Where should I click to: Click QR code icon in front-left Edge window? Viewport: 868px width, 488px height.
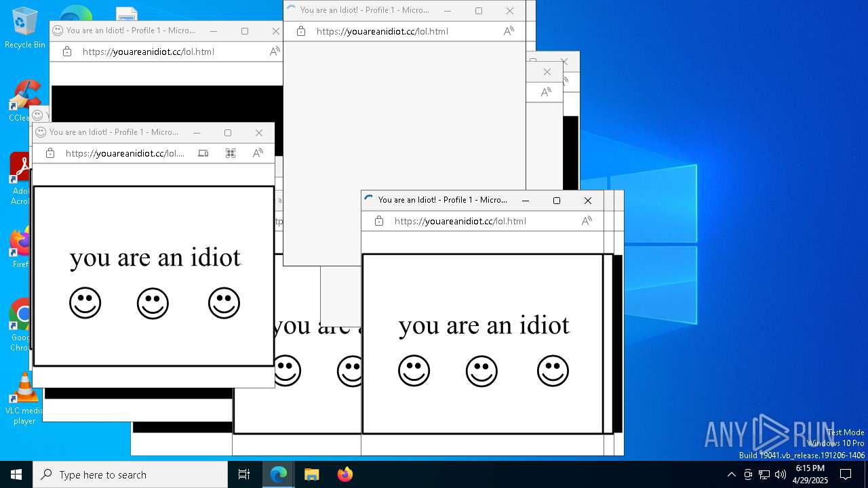(231, 153)
